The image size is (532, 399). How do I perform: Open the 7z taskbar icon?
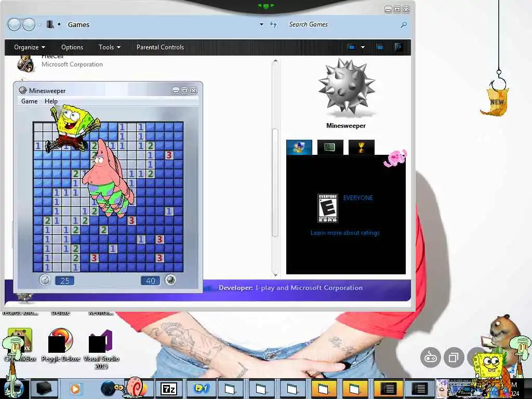169,389
